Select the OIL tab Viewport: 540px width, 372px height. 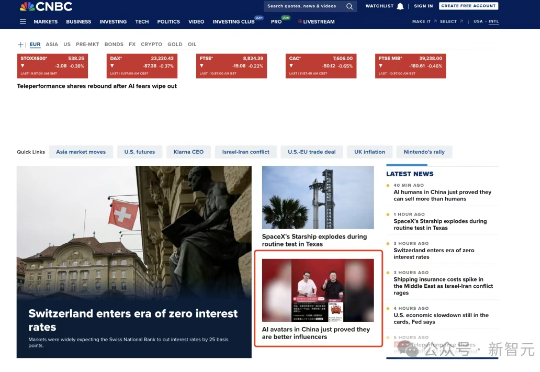click(192, 44)
